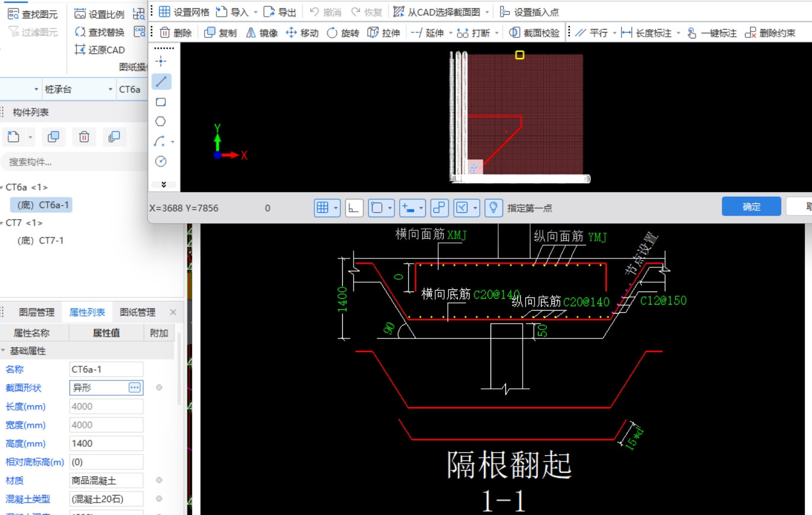Select the rectangle drawing tool
812x515 pixels.
tap(161, 102)
